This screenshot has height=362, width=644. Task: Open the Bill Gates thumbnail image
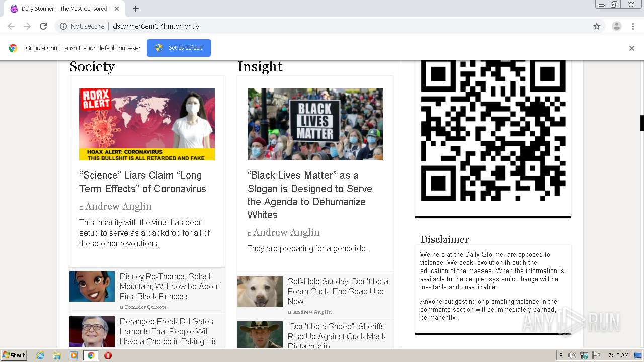(92, 331)
